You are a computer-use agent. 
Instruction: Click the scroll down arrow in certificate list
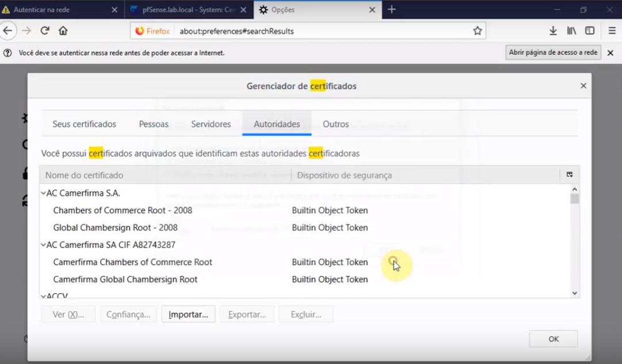point(574,293)
